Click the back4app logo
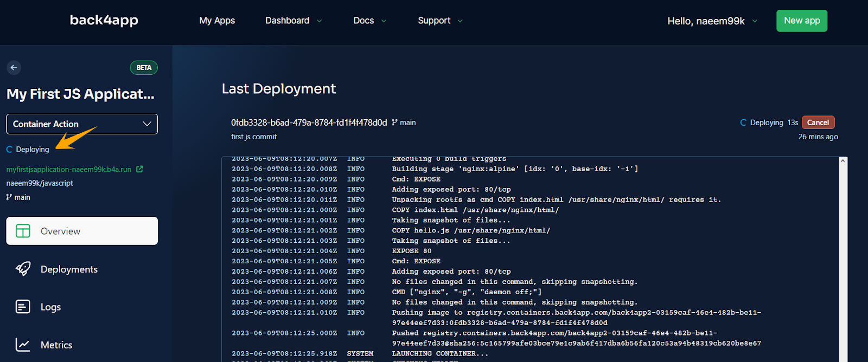This screenshot has width=868, height=362. point(104,20)
